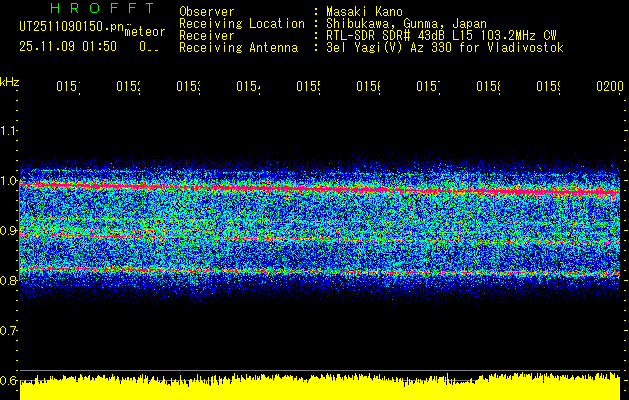
Task: Click the 0152 time axis marker
Action: [128, 87]
